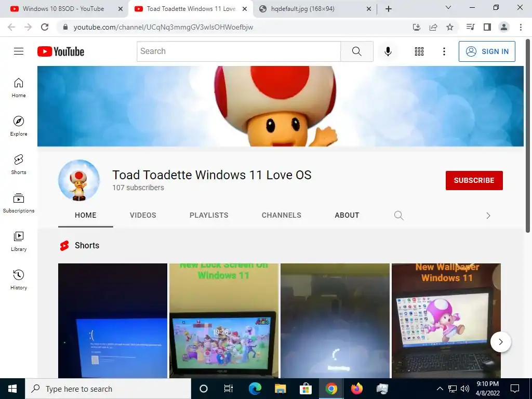Go to Home in the sidebar
Screen dimensions: 532x399
click(x=19, y=88)
